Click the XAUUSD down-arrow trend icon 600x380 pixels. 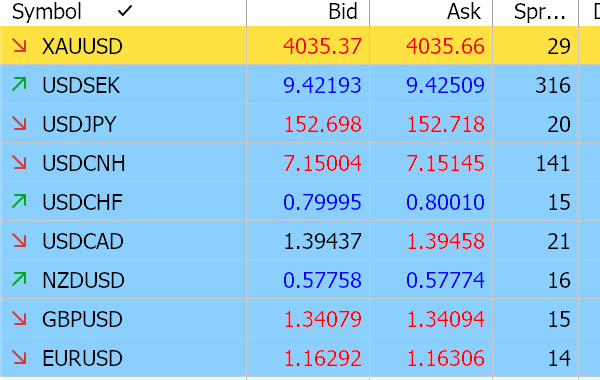pyautogui.click(x=19, y=46)
